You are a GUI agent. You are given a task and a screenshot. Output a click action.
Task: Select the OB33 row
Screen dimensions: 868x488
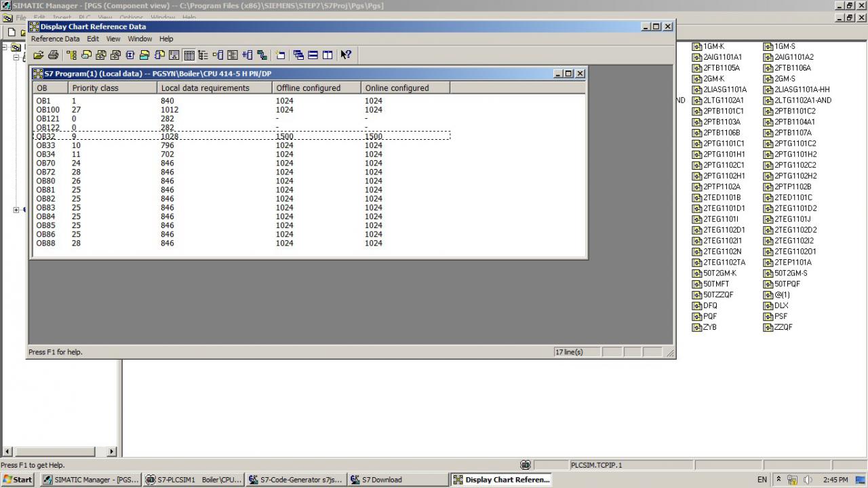pos(241,145)
